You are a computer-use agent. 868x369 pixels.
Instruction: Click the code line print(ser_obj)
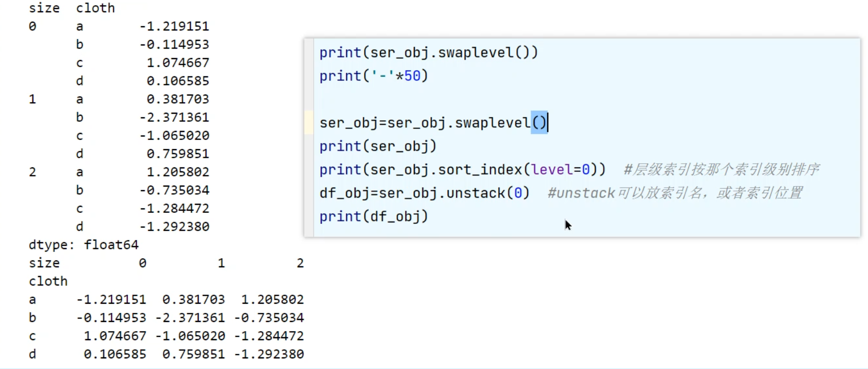(378, 146)
